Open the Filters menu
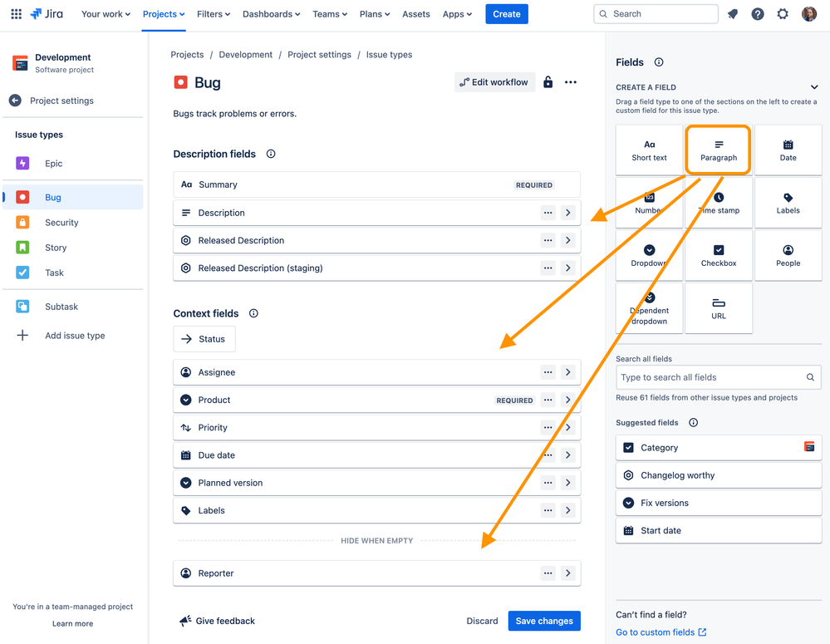The image size is (830, 644). click(214, 14)
